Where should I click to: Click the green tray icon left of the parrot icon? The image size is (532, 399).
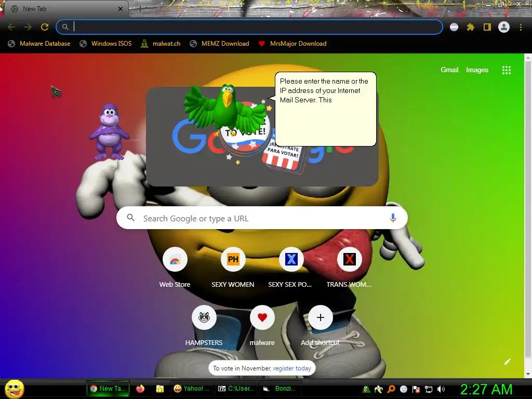click(x=366, y=389)
